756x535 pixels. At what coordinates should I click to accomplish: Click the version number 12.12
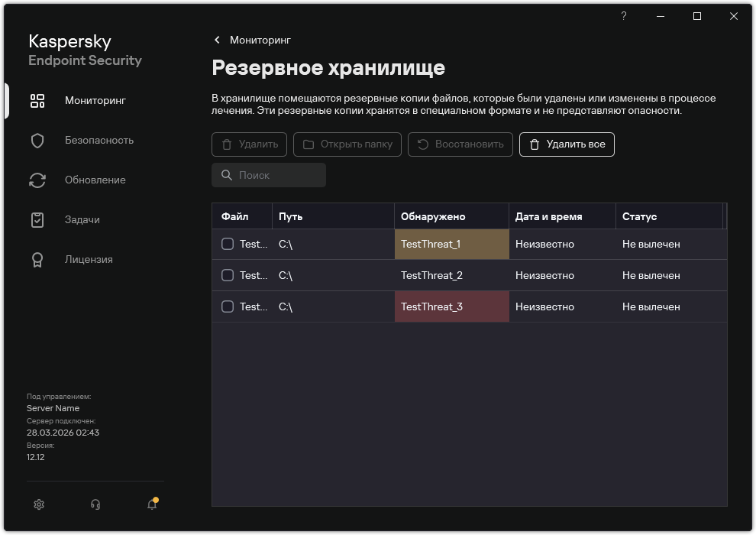pyautogui.click(x=36, y=457)
